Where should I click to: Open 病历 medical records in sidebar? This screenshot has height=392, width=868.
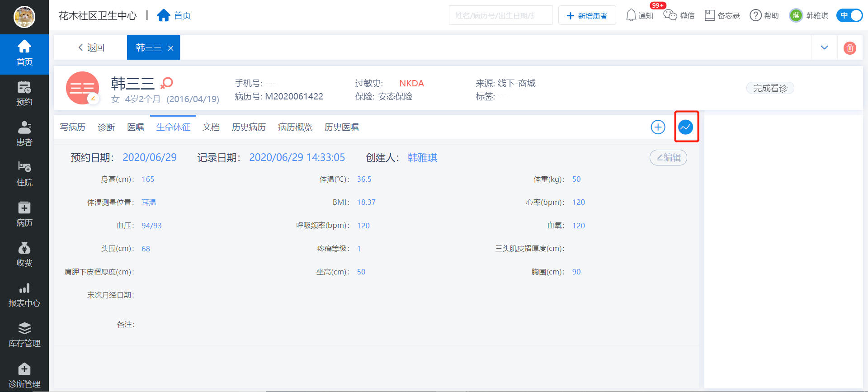[x=24, y=215]
